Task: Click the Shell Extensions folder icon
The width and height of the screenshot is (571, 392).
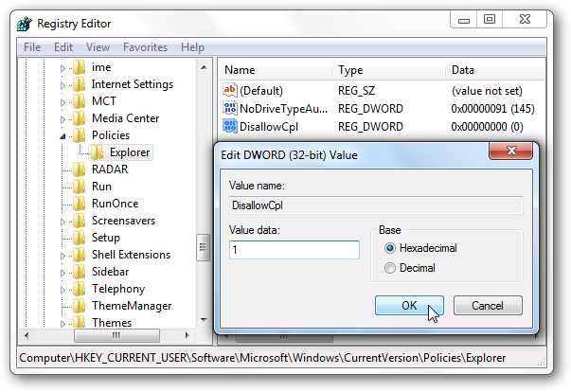Action: pos(79,255)
